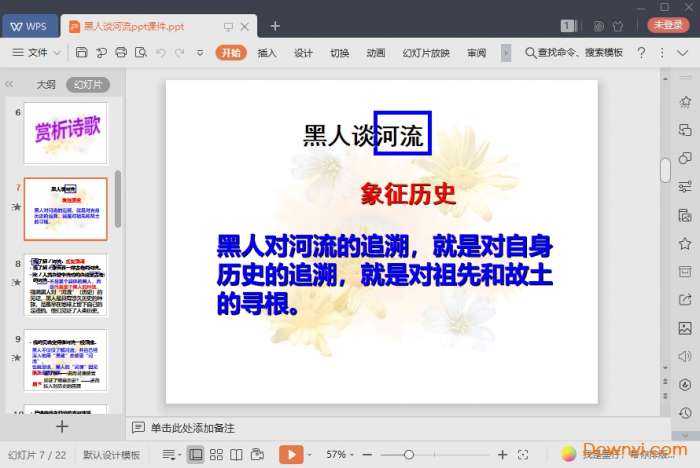Click the search commands and templates box
Screen dimensions: 700x468
574,53
